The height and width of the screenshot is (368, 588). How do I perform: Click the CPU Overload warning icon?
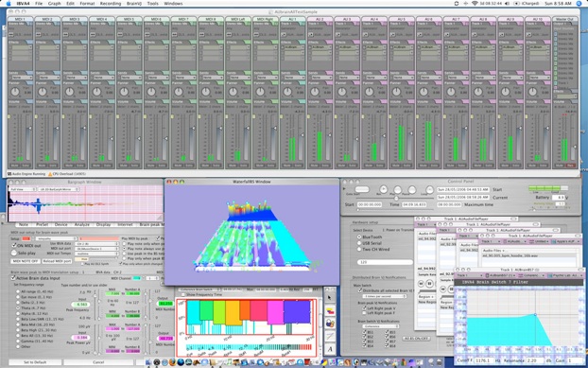click(x=50, y=174)
